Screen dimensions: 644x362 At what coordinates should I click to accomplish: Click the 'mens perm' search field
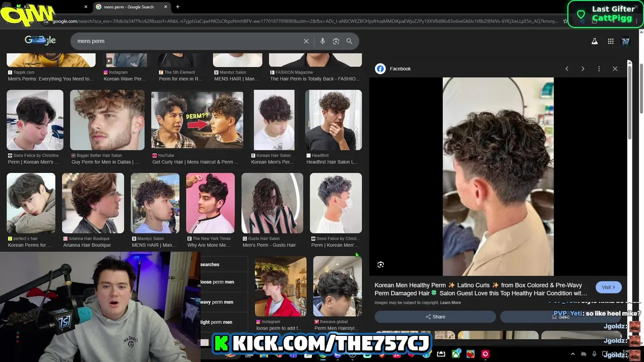click(x=186, y=41)
